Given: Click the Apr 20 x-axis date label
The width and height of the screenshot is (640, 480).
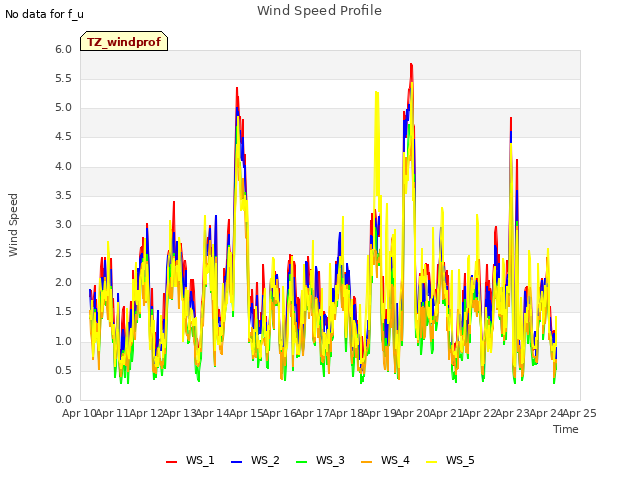Looking at the screenshot, I should [x=413, y=413].
